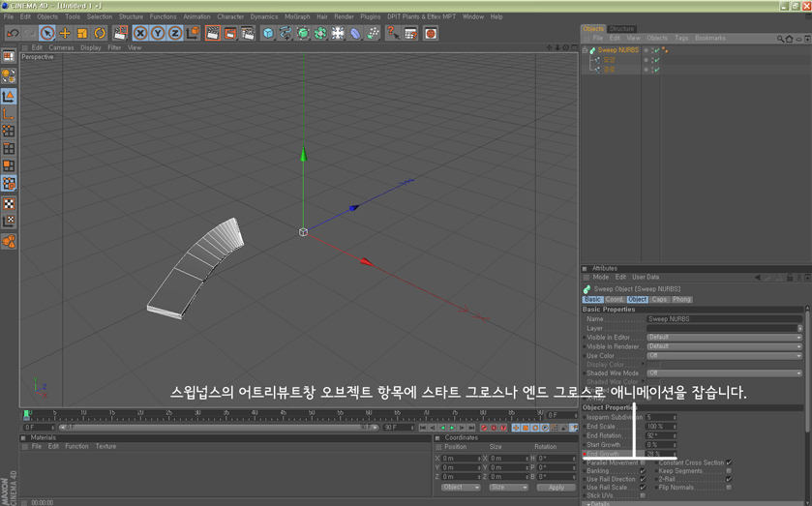The width and height of the screenshot is (812, 506).
Task: Open Visible in Renderer dropdown
Action: click(725, 346)
